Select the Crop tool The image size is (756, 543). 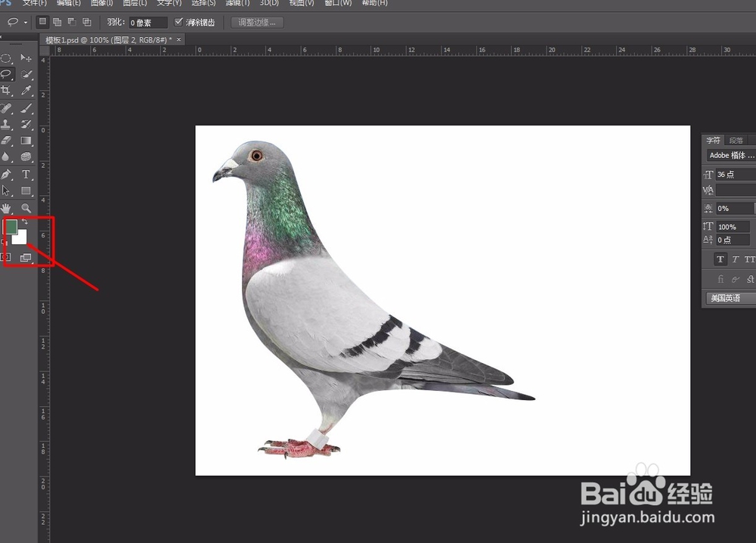click(x=6, y=90)
